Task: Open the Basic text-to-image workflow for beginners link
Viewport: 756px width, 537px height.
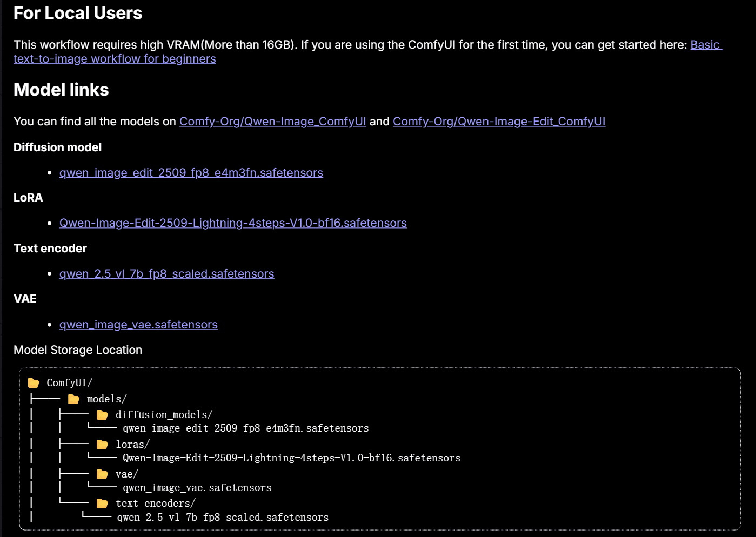Action: (x=115, y=59)
